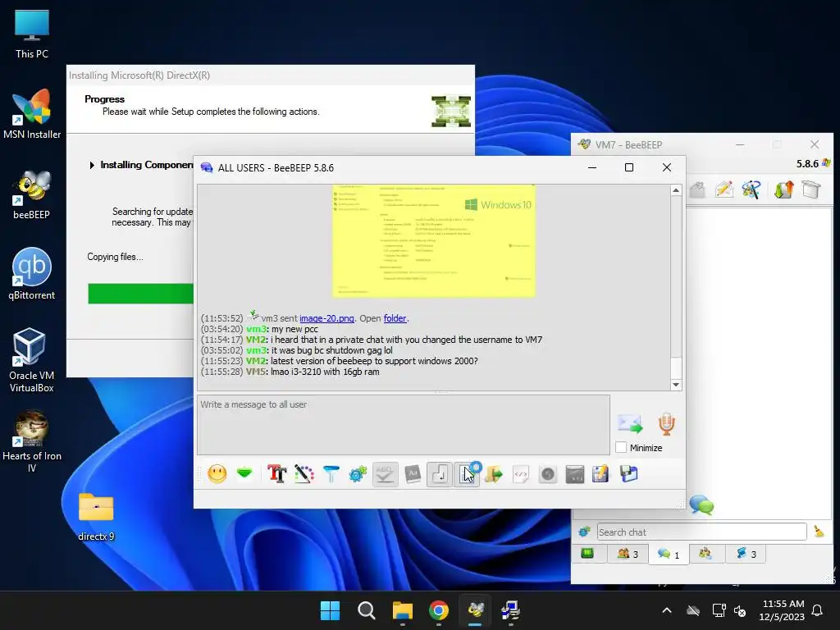The image size is (840, 630).
Task: Send message with envelope arrow icon
Action: pyautogui.click(x=630, y=423)
